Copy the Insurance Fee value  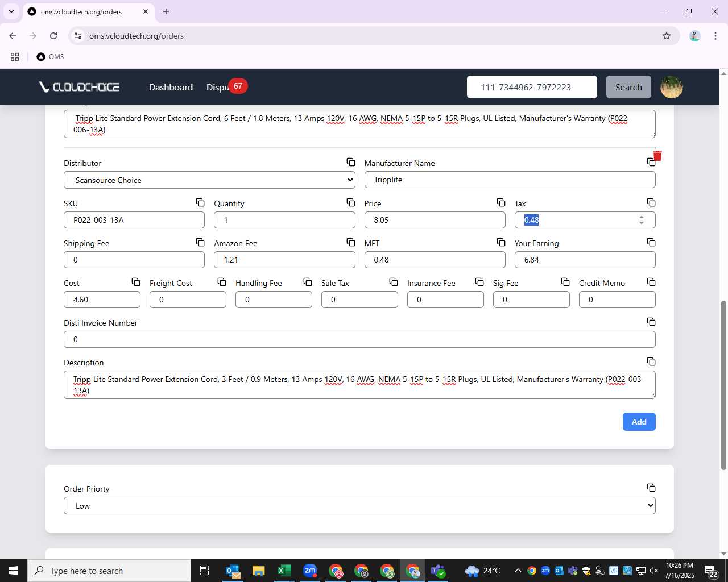pos(479,282)
